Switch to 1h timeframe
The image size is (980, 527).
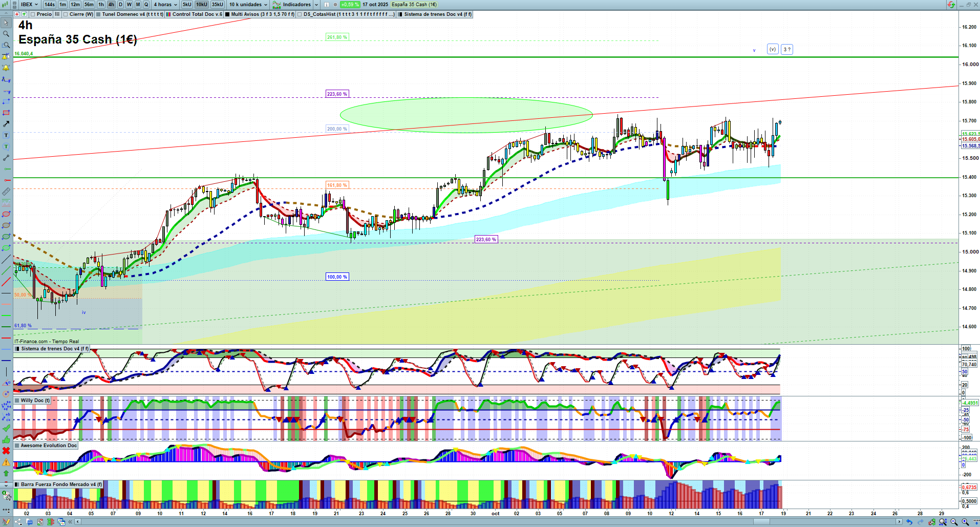(x=101, y=5)
